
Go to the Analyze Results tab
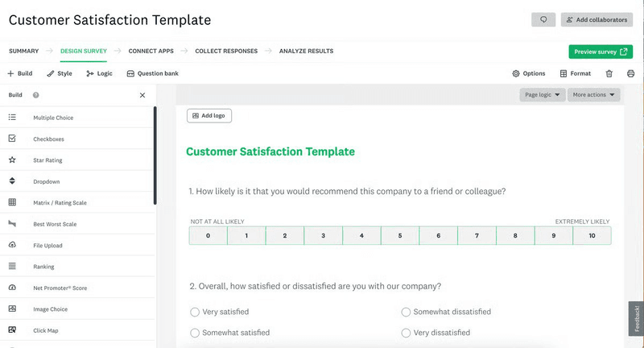(x=306, y=51)
